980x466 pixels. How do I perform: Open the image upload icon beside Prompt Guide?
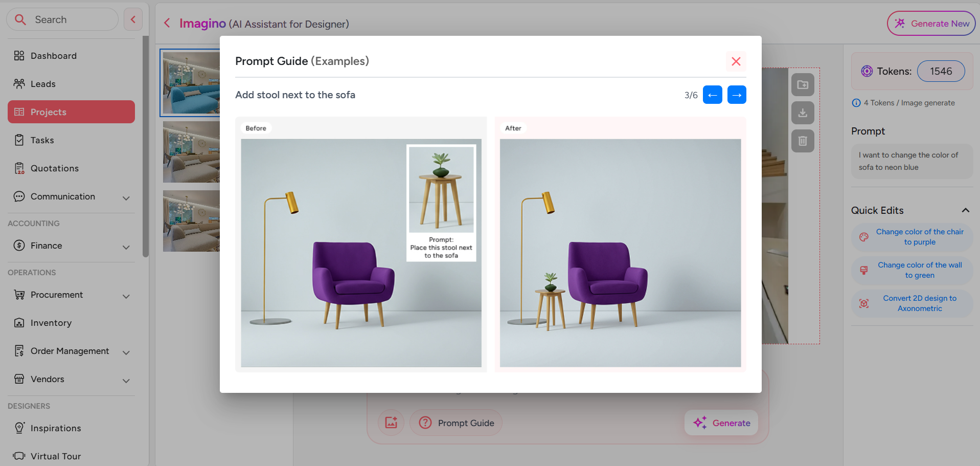coord(391,423)
